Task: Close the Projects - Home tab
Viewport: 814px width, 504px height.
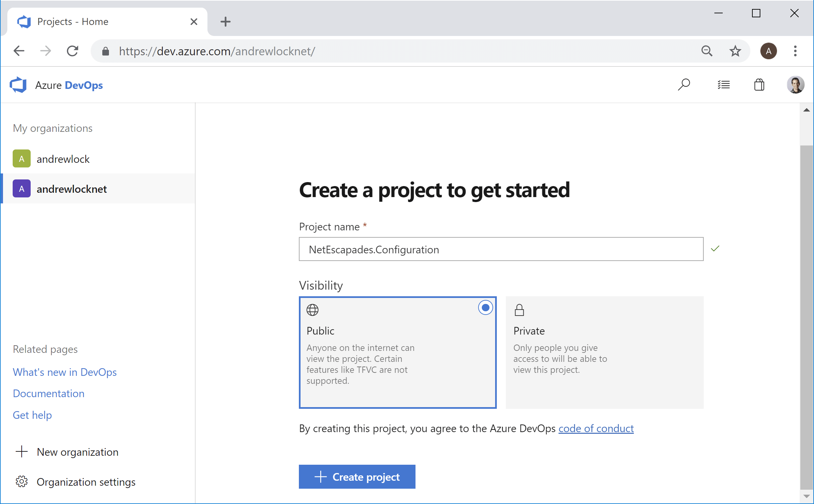Action: 194,22
